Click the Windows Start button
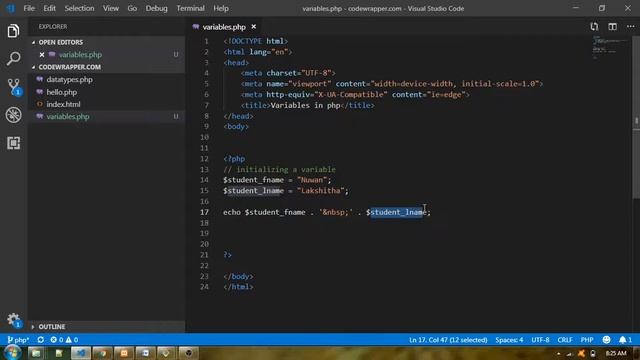 pos(12,353)
